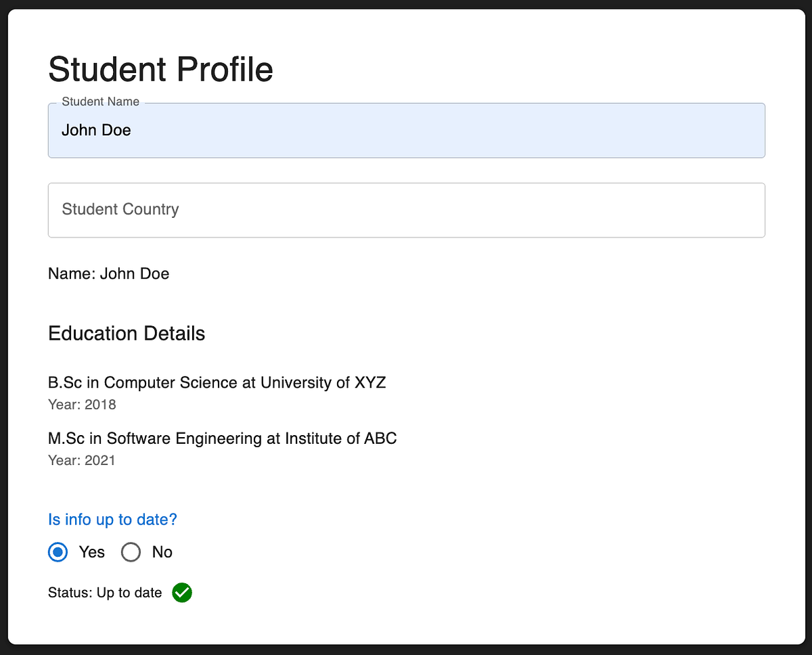Click the "Year: 2018" caption

pos(82,405)
